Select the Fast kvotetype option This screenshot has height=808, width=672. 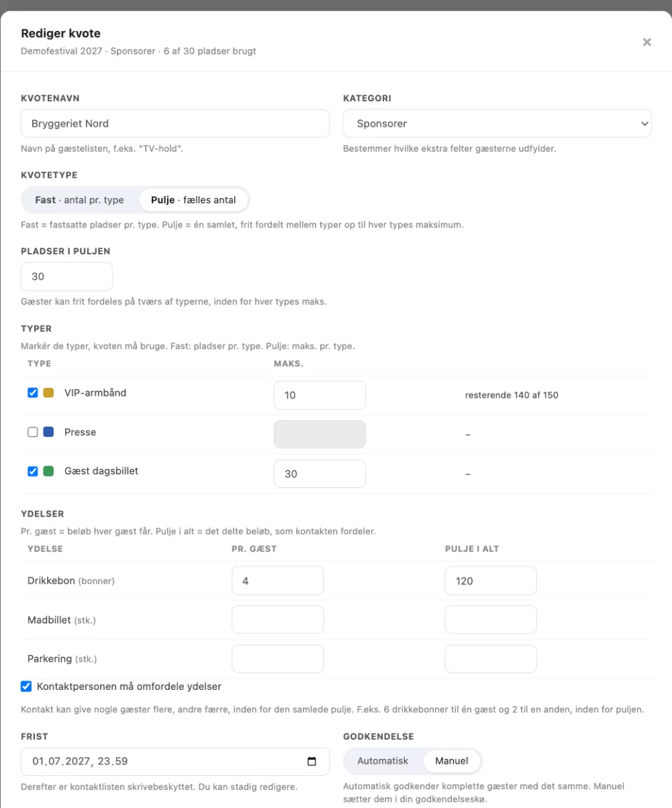(81, 200)
